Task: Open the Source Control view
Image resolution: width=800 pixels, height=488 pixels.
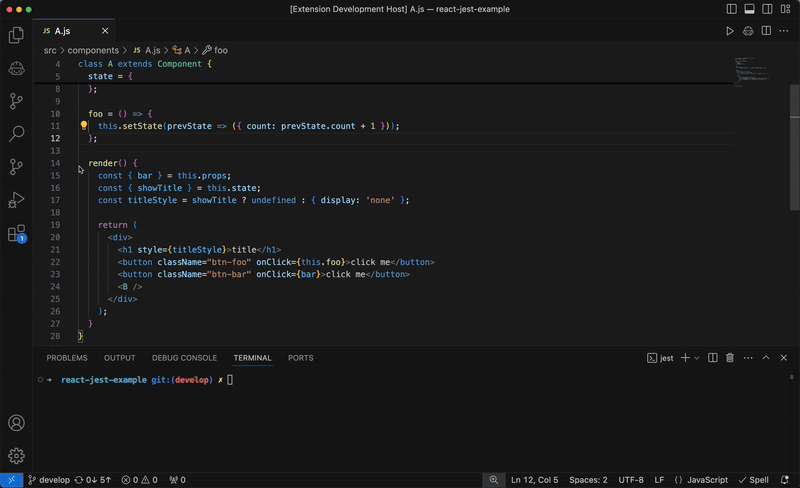Action: (16, 101)
